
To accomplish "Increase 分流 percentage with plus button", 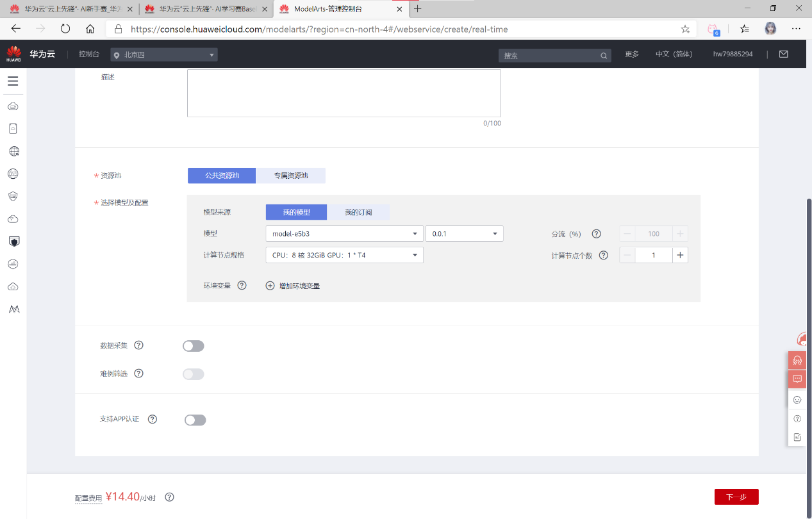I will 680,234.
